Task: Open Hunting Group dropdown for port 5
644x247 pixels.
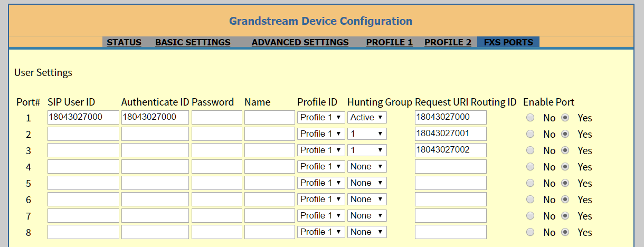Action: 367,183
